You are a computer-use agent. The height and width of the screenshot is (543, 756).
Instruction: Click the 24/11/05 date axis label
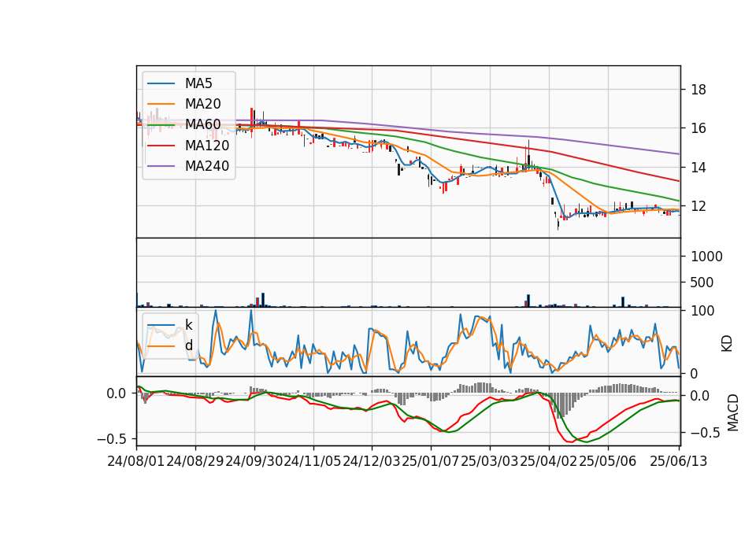coord(312,461)
